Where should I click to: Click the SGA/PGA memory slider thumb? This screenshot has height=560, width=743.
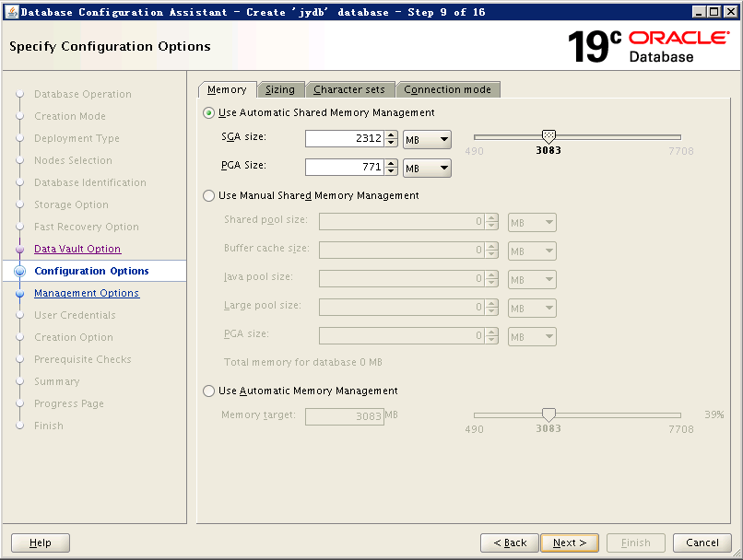point(548,136)
